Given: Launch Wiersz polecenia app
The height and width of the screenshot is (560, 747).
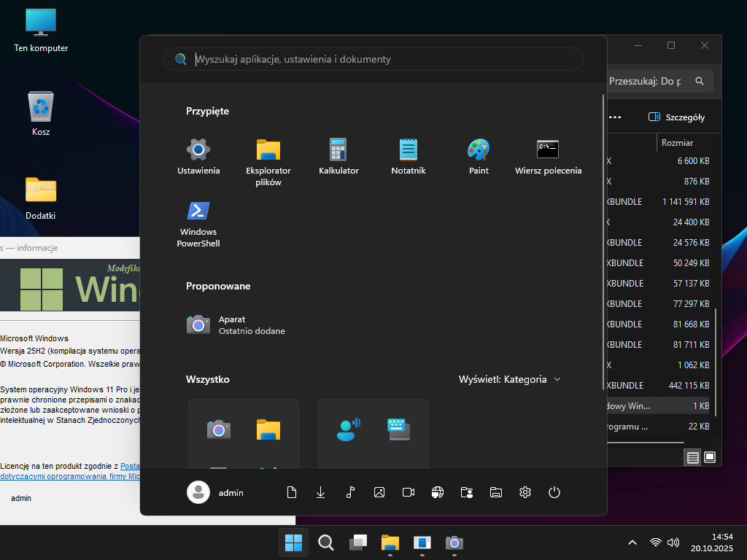Looking at the screenshot, I should (548, 156).
